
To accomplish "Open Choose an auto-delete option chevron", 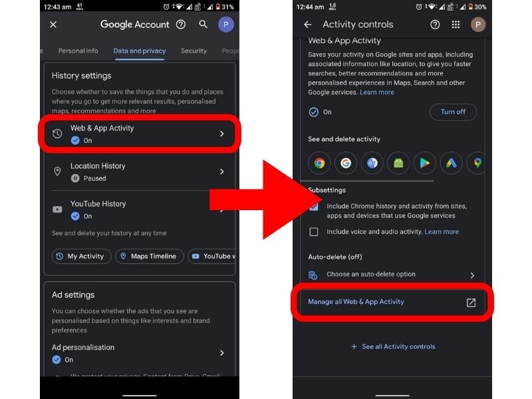I will click(472, 275).
